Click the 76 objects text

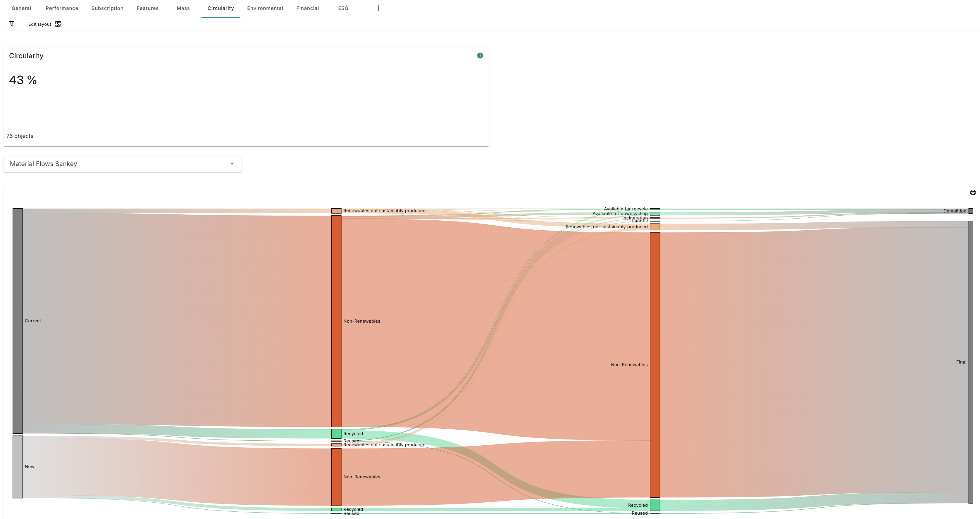pos(20,136)
